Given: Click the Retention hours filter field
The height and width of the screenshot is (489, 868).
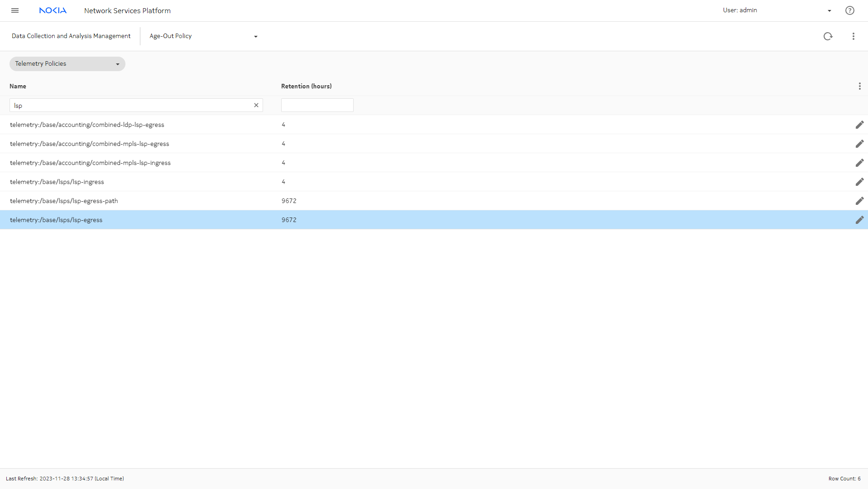Looking at the screenshot, I should [x=317, y=105].
